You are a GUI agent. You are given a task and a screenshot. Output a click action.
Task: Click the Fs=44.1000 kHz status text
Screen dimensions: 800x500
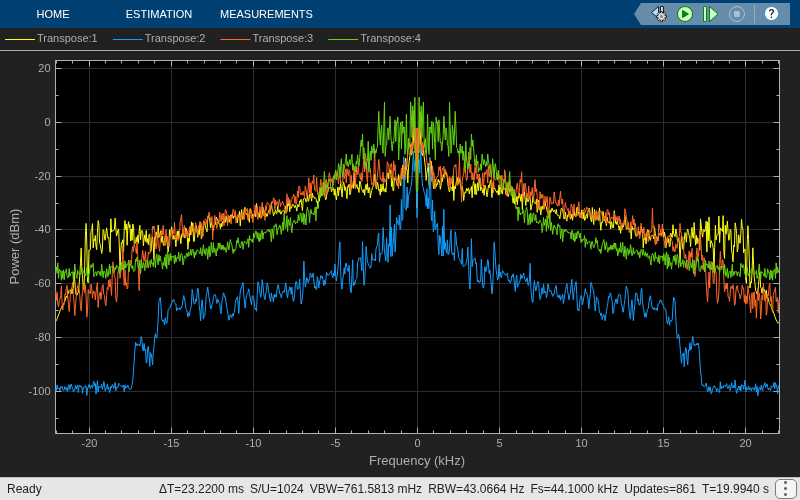click(x=574, y=489)
